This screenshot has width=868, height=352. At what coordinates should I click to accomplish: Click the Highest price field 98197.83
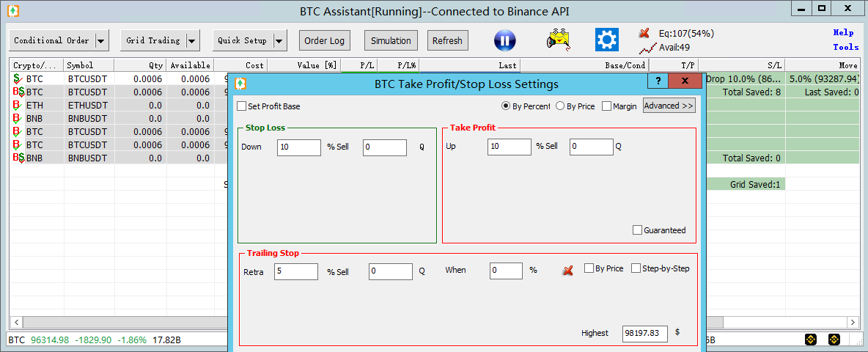(x=645, y=333)
